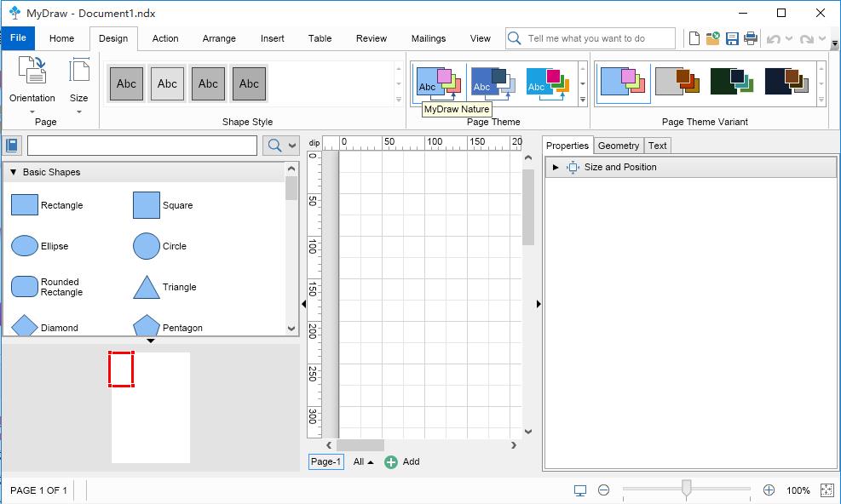Open the Mailings ribbon tab
The width and height of the screenshot is (841, 504).
click(429, 38)
